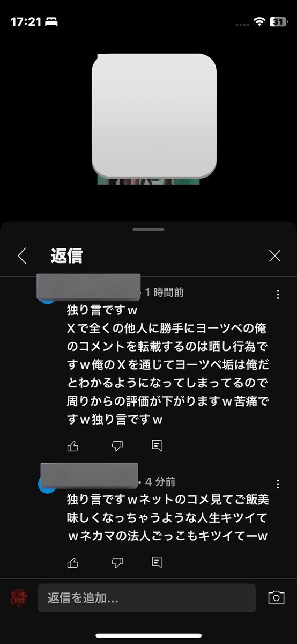Tap the Slime Crime profile avatar
This screenshot has height=644, width=297.
click(x=19, y=597)
